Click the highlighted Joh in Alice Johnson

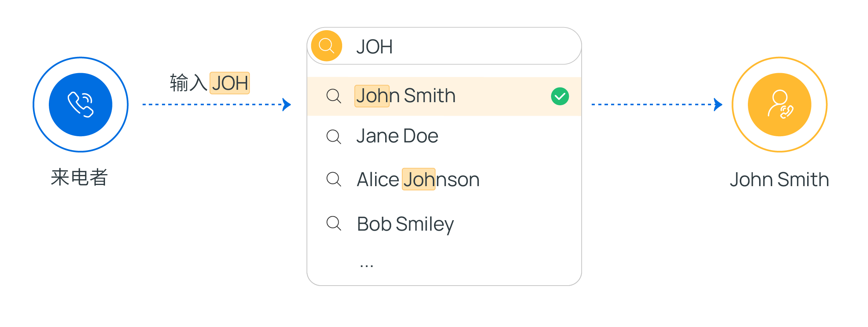(x=418, y=180)
